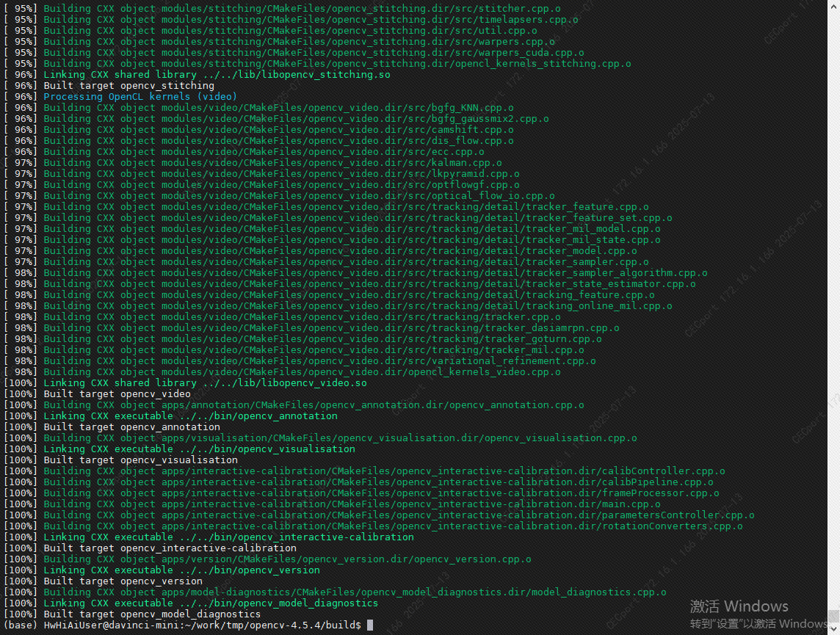840x635 pixels.
Task: Click the calibPipeline.cpp.o build line
Action: coord(358,482)
